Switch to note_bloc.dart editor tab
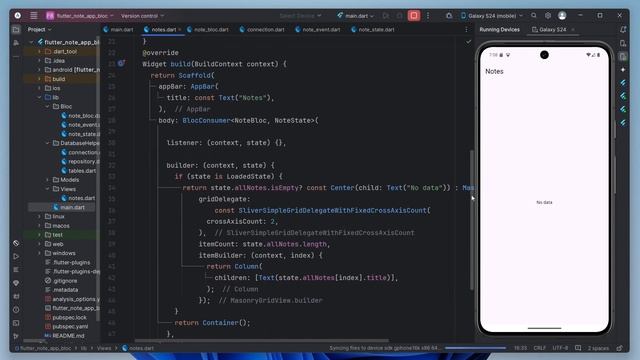The height and width of the screenshot is (360, 640). pyautogui.click(x=208, y=29)
